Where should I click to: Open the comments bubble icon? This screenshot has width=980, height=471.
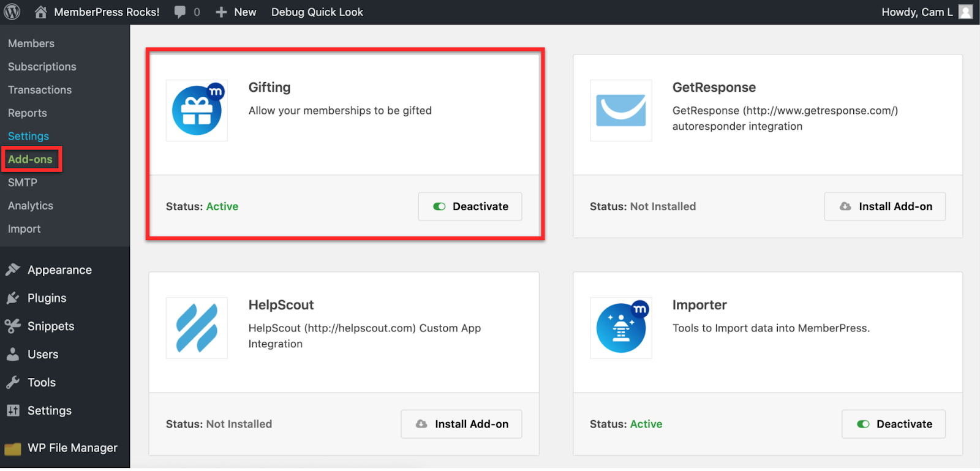(x=180, y=12)
